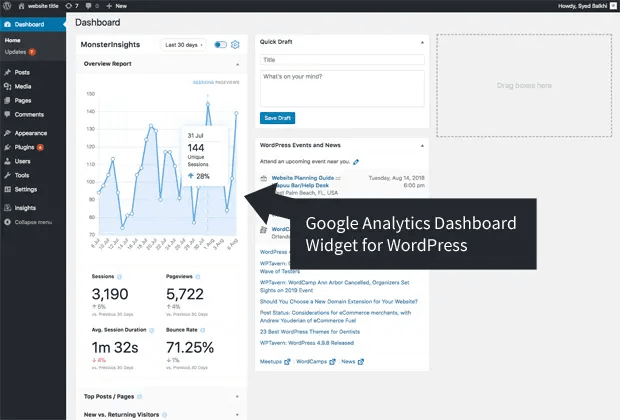Open the Last 30 days dropdown

pos(185,45)
